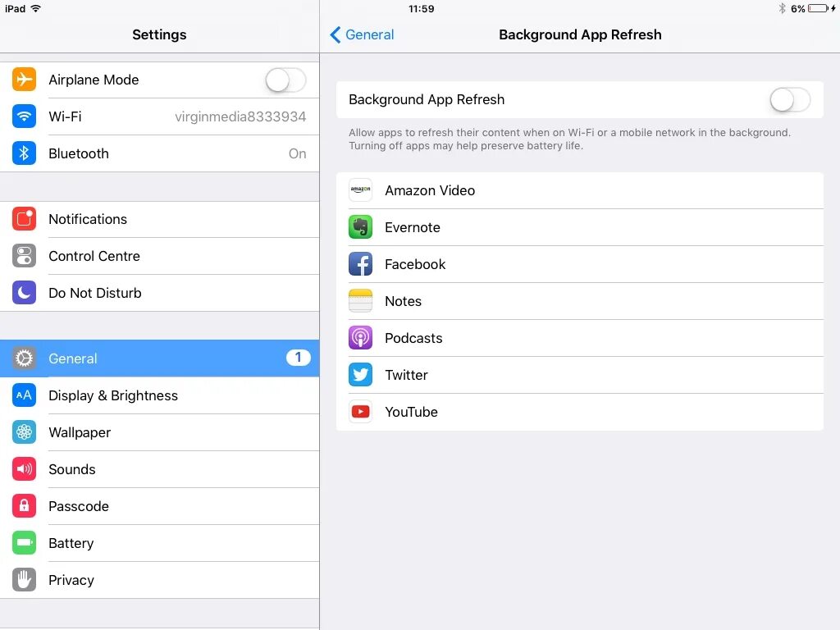
Task: Tap the Do Not Disturb moon icon
Action: [24, 293]
